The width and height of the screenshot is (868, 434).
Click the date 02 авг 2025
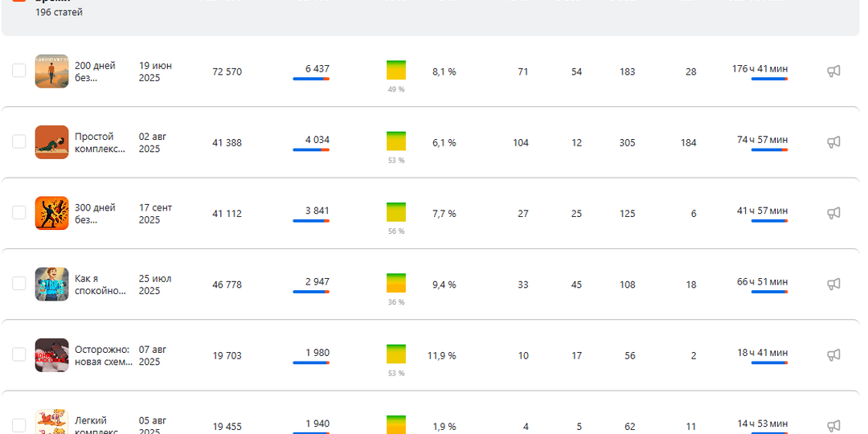tap(153, 143)
